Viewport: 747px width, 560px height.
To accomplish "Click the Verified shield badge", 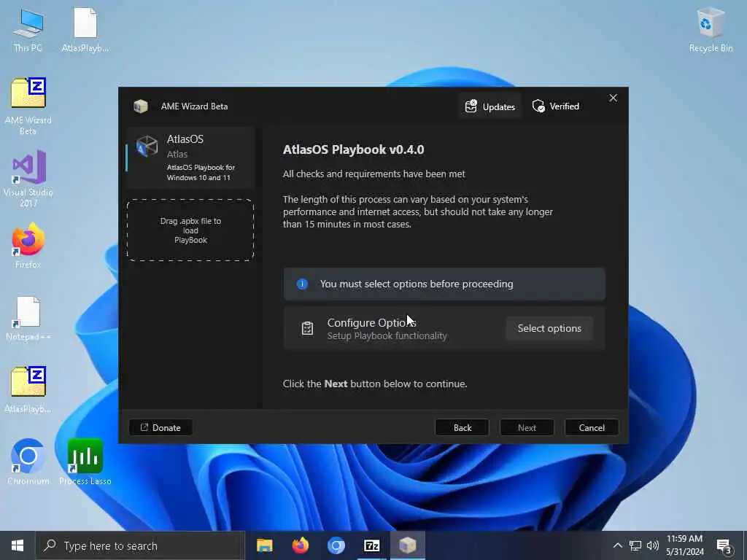I will (555, 106).
